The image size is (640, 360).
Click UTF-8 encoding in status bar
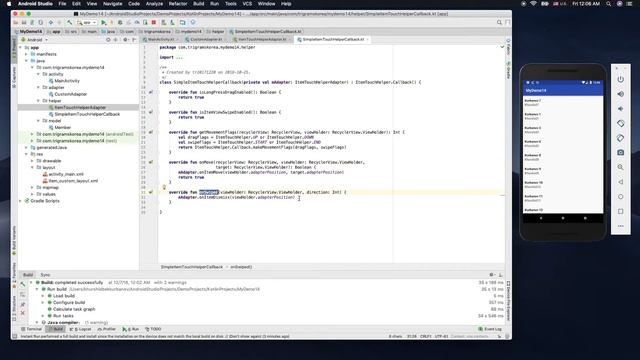[x=441, y=336]
